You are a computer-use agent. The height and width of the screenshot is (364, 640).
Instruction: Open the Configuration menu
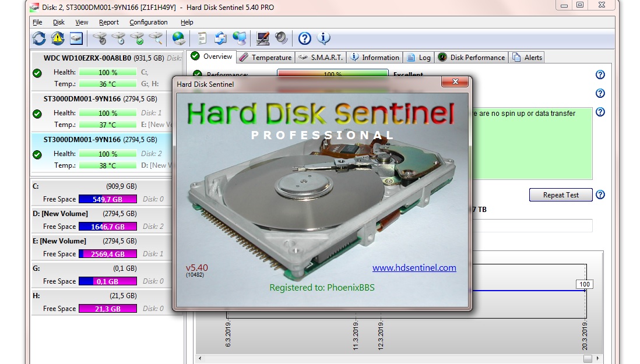pos(148,22)
